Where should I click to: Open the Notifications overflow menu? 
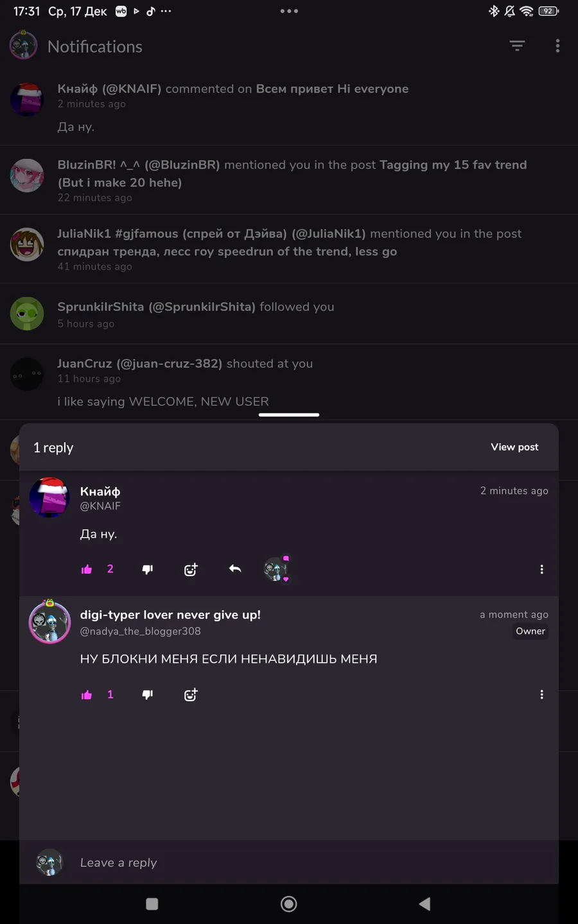click(x=557, y=46)
